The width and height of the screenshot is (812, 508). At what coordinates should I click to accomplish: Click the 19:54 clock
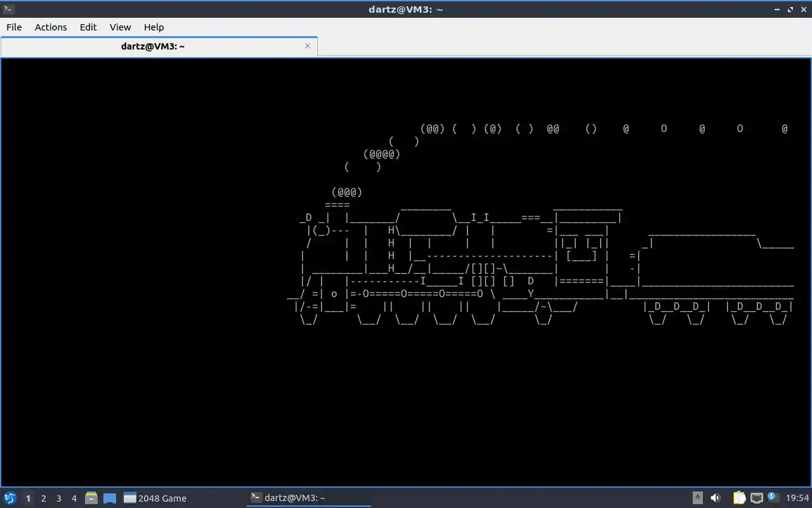797,498
